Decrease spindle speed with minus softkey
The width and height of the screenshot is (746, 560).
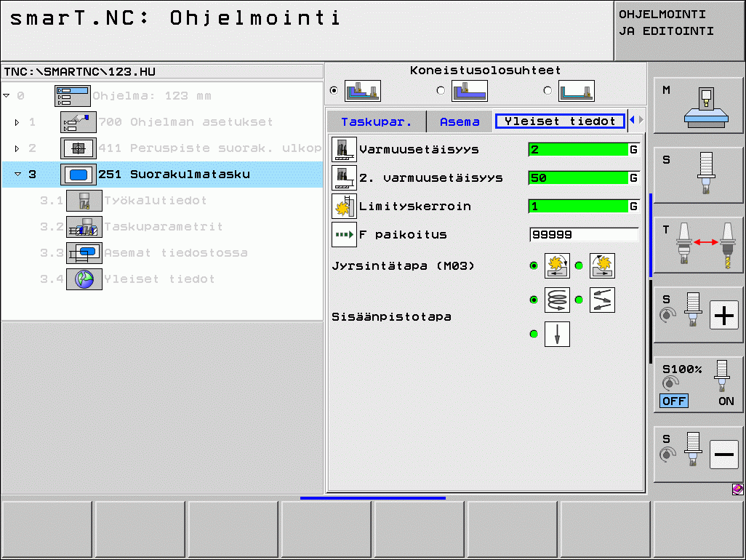pos(698,454)
